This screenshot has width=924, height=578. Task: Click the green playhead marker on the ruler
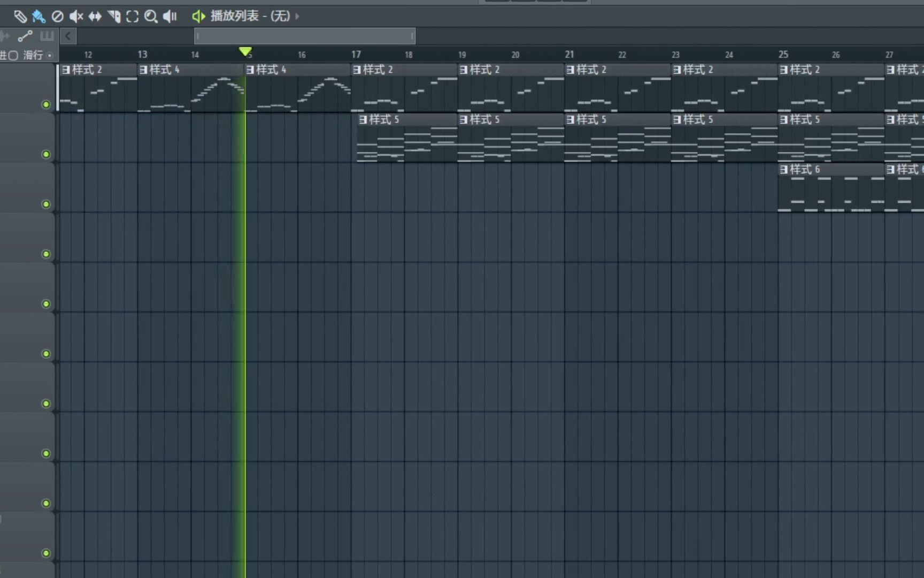[245, 51]
